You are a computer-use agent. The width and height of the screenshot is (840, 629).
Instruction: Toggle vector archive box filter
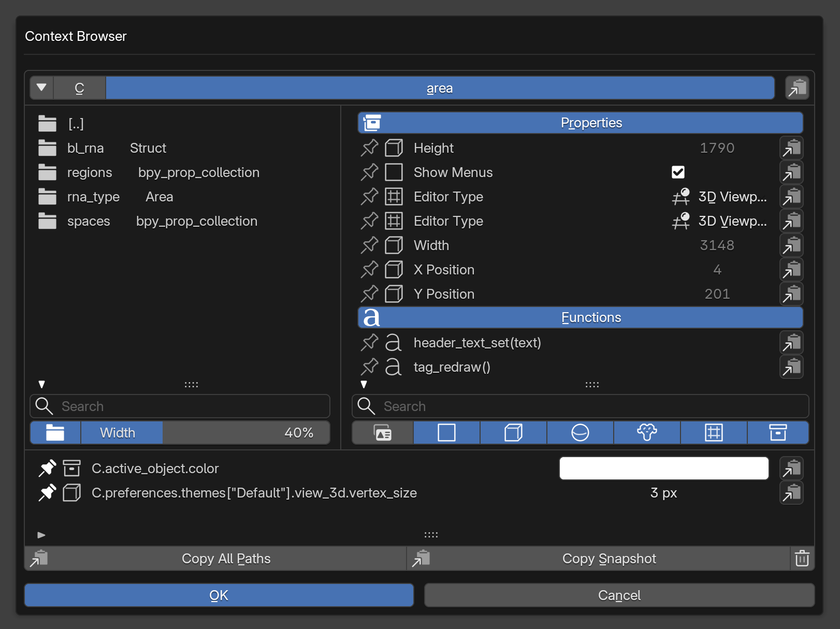pyautogui.click(x=778, y=433)
